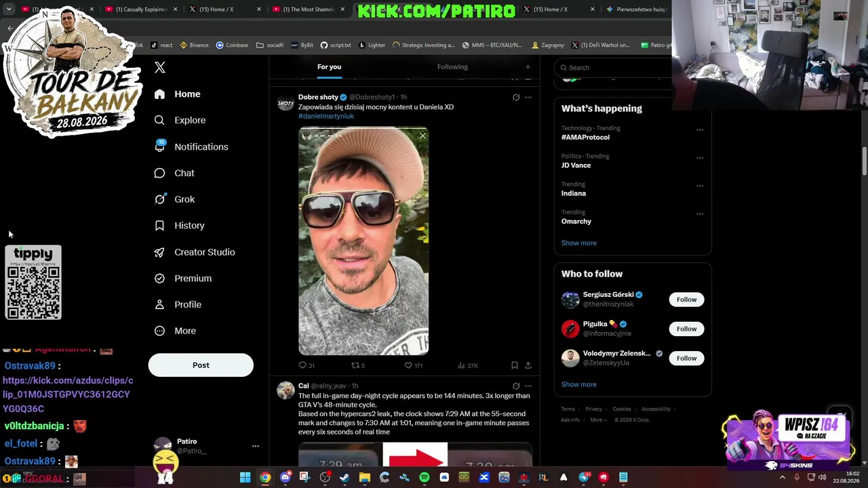Open the #danielmartyniuk hashtag link

pos(326,116)
